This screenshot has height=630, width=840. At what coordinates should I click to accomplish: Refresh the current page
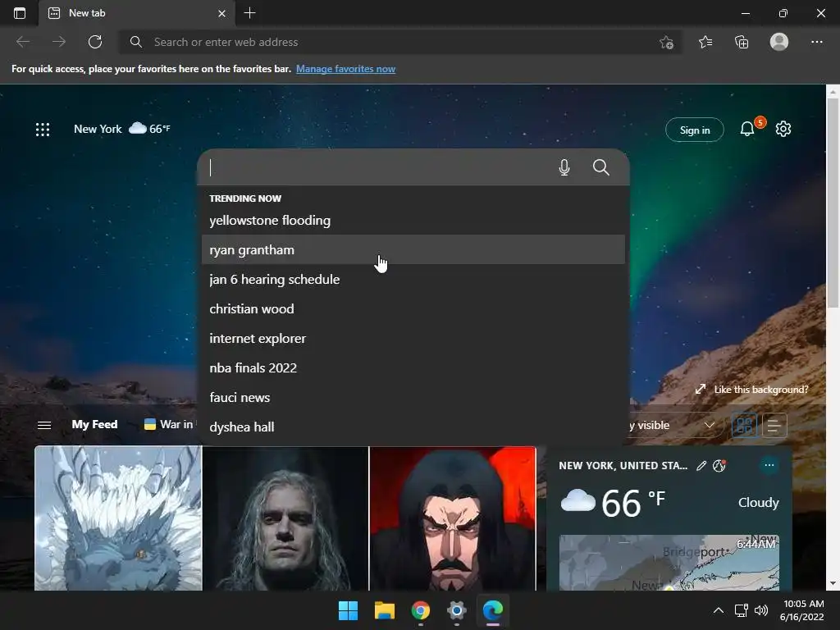click(95, 42)
